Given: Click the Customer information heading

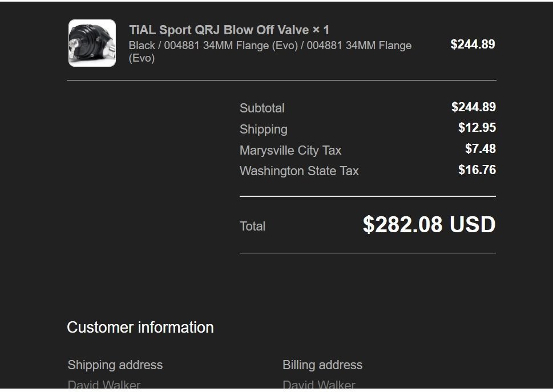Looking at the screenshot, I should tap(140, 328).
